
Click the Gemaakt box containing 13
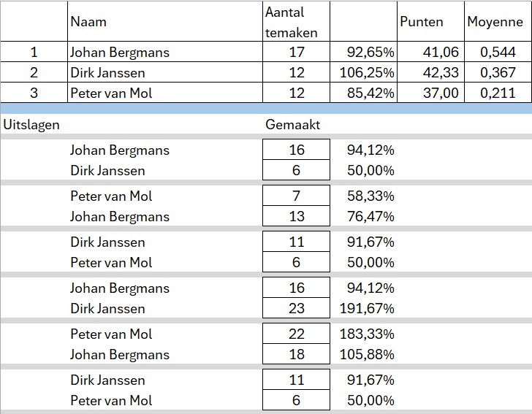[296, 217]
